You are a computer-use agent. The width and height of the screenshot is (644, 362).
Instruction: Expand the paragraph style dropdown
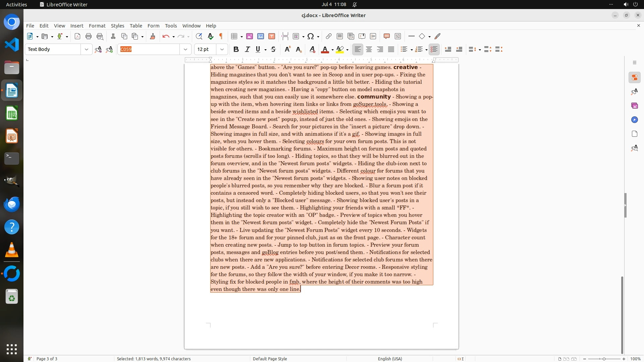point(87,49)
